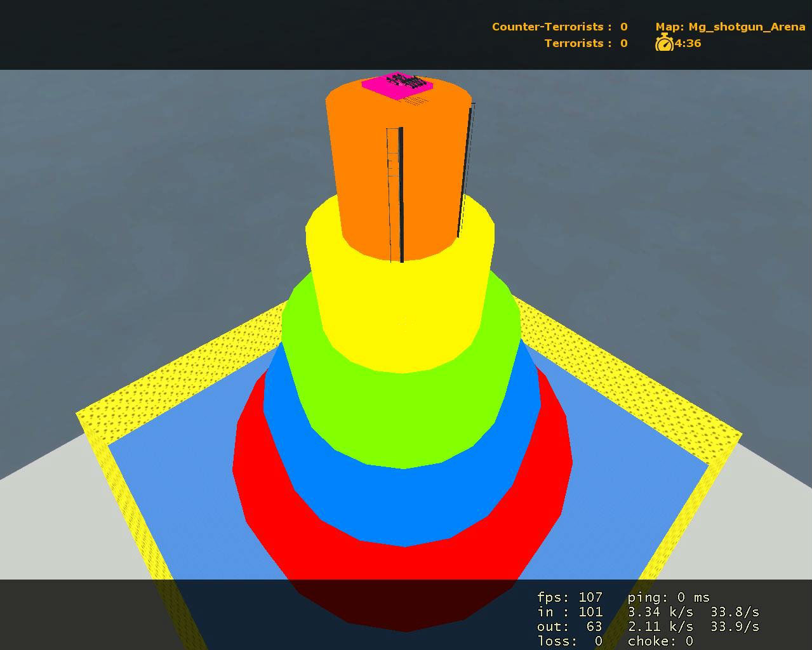Click the 'Counter-Terrorists : 0' score text
This screenshot has height=650, width=812.
click(x=559, y=27)
